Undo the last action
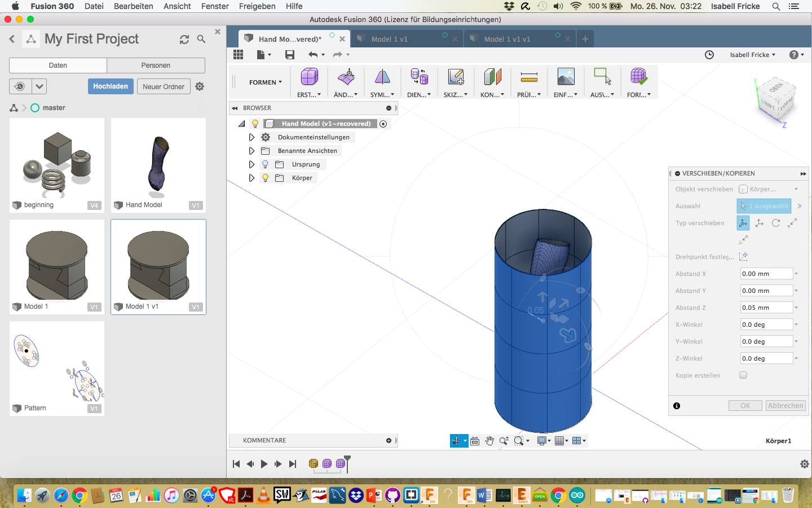 coord(313,54)
